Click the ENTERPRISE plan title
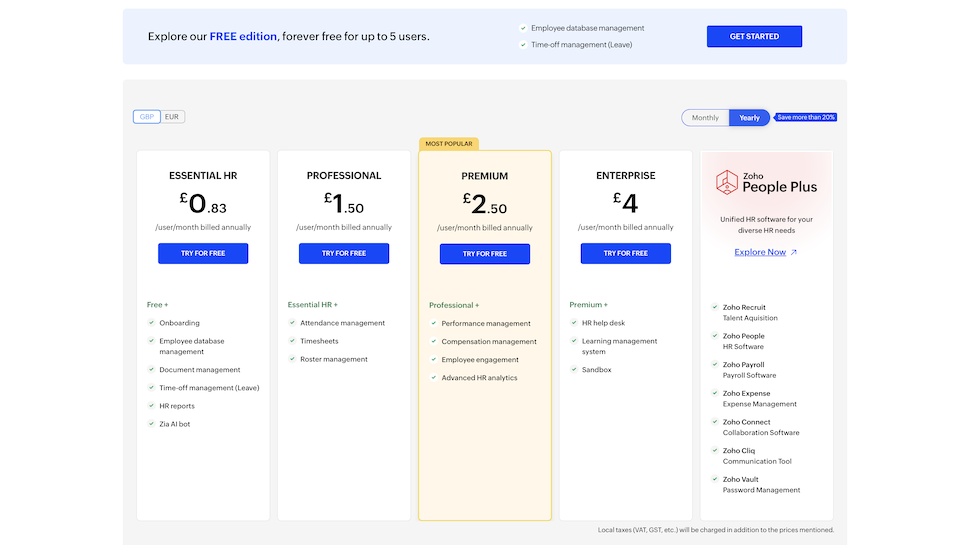Viewport: 970px width, 545px height. (x=625, y=176)
